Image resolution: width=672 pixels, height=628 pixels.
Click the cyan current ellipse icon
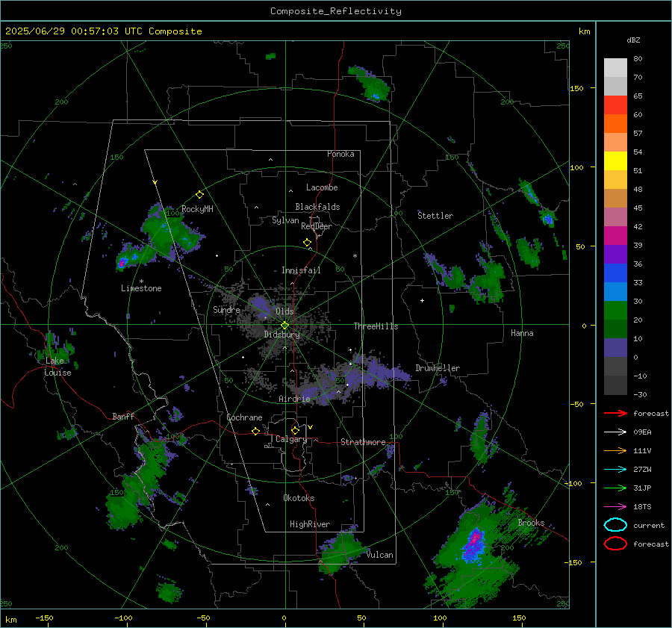pyautogui.click(x=615, y=525)
